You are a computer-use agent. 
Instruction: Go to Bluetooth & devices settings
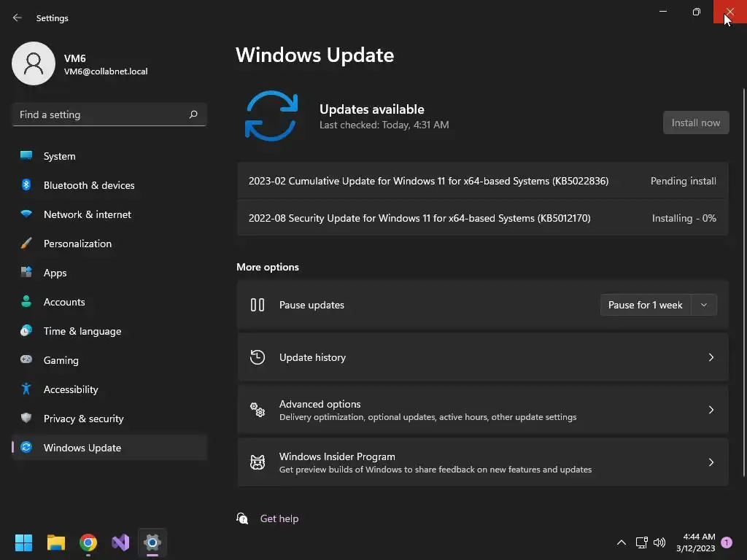click(109, 185)
